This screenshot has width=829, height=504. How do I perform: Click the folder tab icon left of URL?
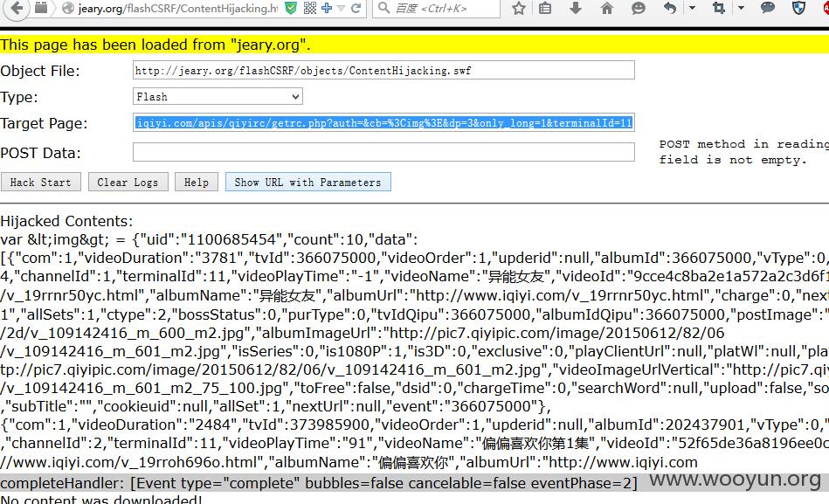click(41, 8)
